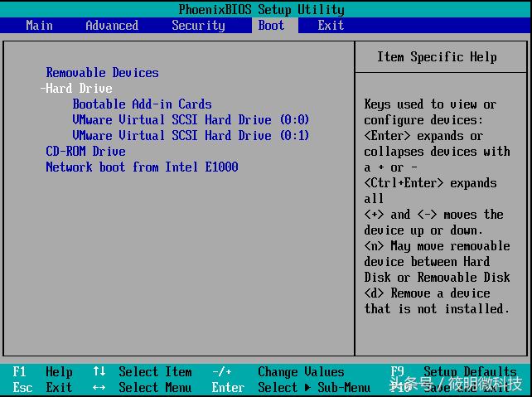532x397 pixels.
Task: Select Removable Devices boot entry
Action: pyautogui.click(x=102, y=72)
